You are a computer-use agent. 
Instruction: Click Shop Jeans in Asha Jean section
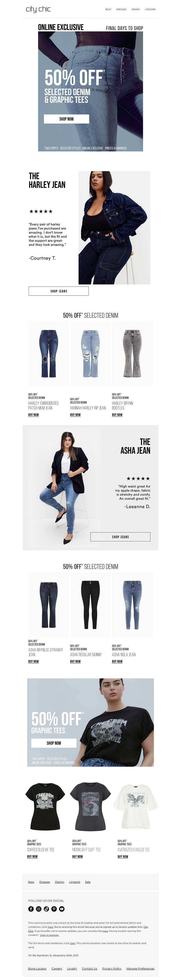pyautogui.click(x=120, y=536)
